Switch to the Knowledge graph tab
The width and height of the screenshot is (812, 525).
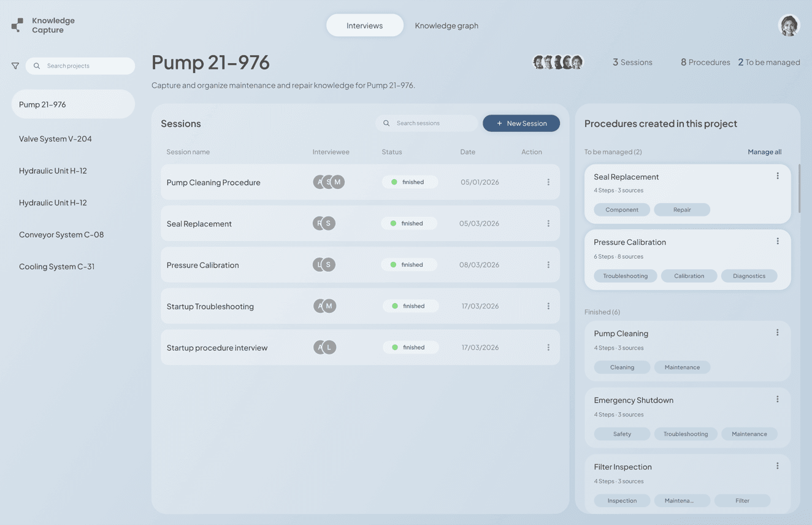(446, 25)
